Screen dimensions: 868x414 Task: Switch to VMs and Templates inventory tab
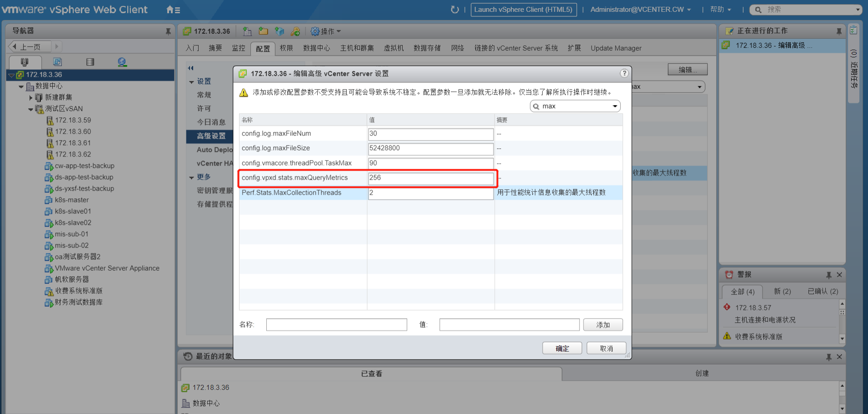(x=57, y=62)
